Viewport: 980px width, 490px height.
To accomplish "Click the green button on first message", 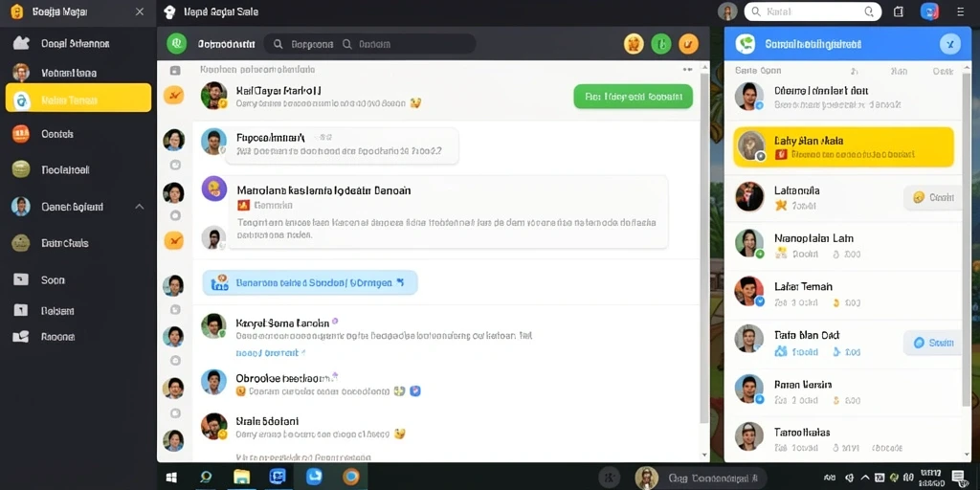I will [x=634, y=97].
